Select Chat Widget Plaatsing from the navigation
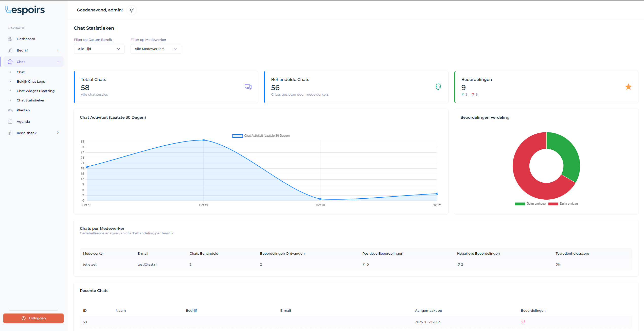This screenshot has height=331, width=644. click(x=35, y=91)
